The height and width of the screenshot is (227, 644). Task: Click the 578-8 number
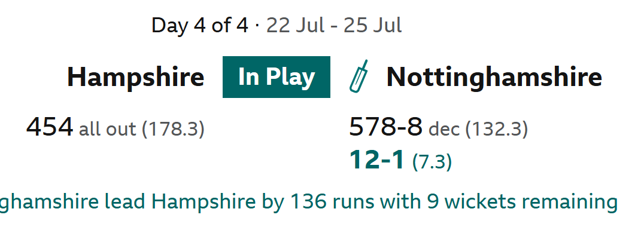click(x=385, y=127)
